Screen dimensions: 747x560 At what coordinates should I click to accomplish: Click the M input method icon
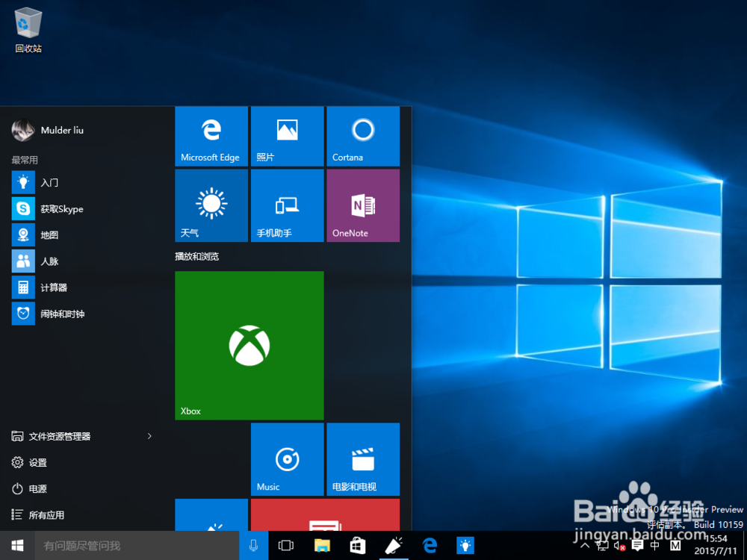click(x=675, y=546)
